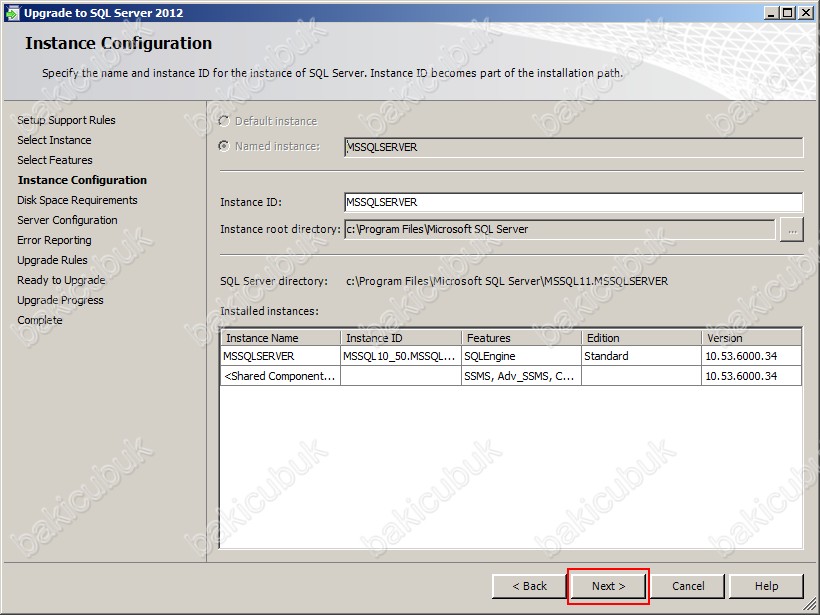Click Error Reporting step
This screenshot has width=820, height=615.
[54, 240]
